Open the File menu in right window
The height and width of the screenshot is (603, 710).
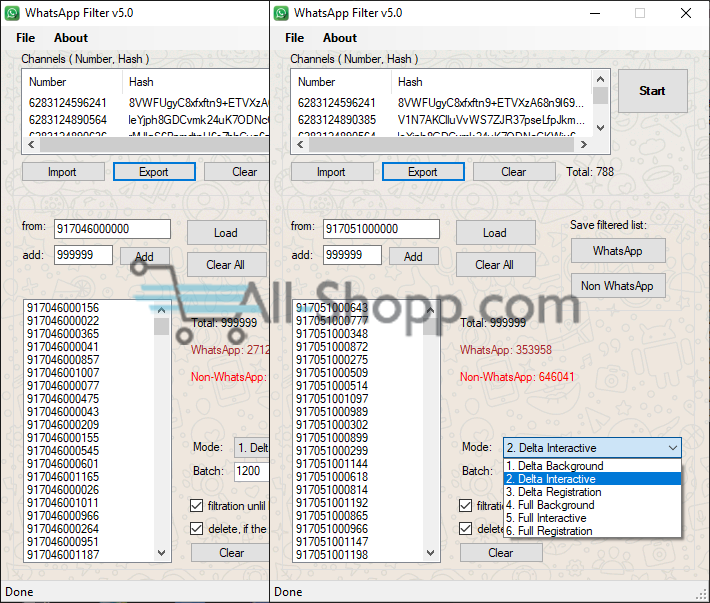pyautogui.click(x=294, y=38)
